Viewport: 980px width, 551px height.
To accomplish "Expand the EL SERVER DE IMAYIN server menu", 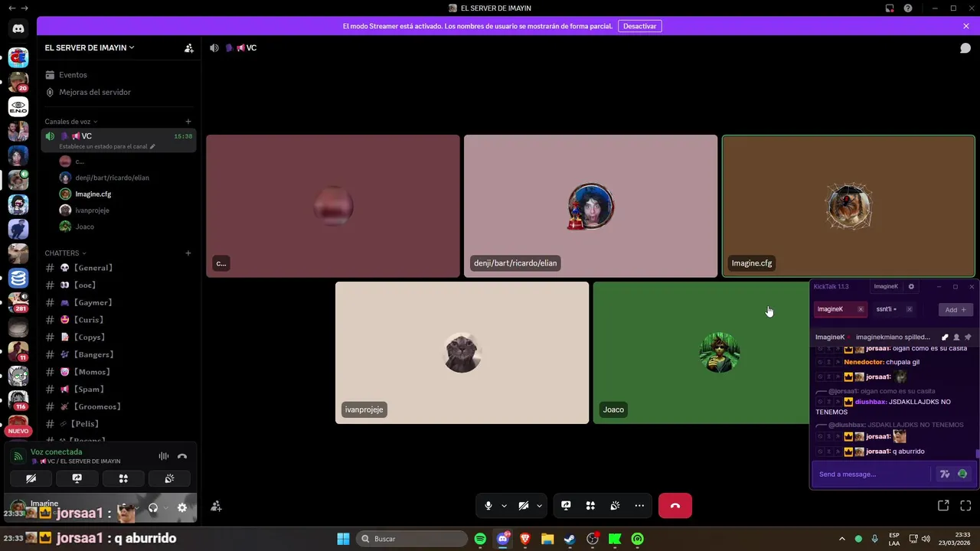I will [x=90, y=47].
